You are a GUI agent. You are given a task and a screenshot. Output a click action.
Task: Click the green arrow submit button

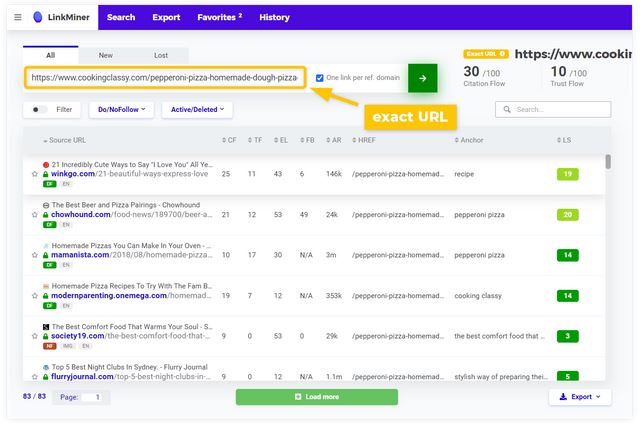(422, 78)
